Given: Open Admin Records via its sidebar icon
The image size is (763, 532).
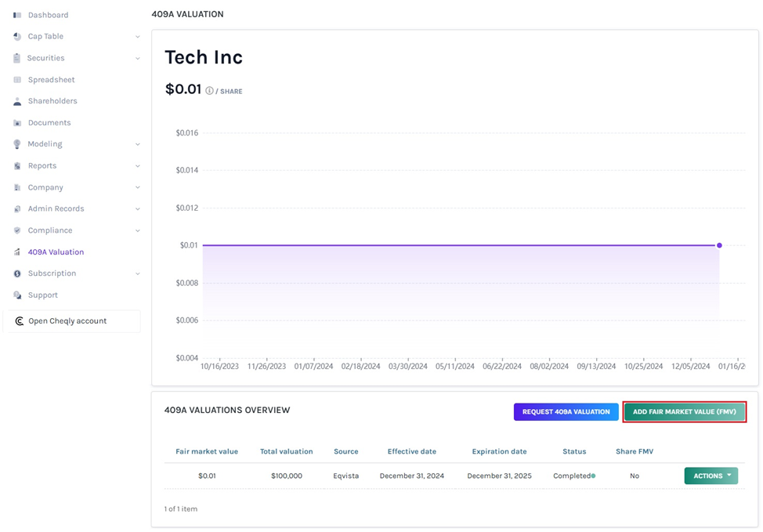Looking at the screenshot, I should 16,208.
